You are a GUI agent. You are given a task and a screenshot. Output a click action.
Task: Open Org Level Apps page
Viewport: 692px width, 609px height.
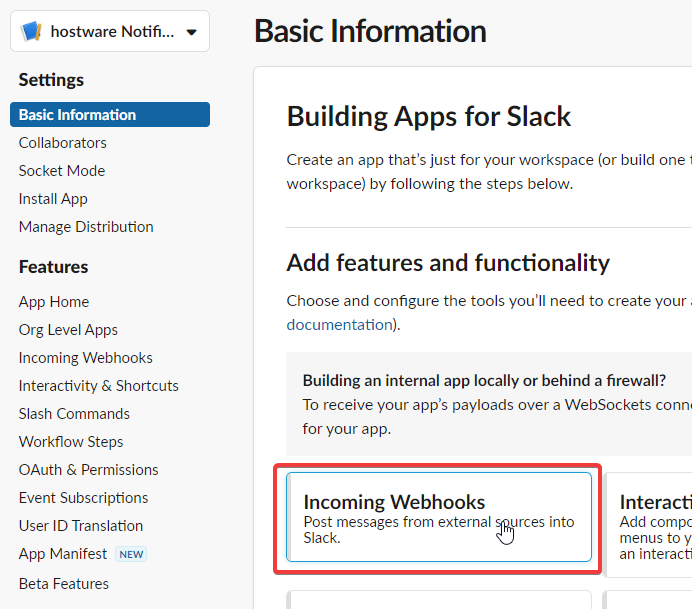point(68,330)
